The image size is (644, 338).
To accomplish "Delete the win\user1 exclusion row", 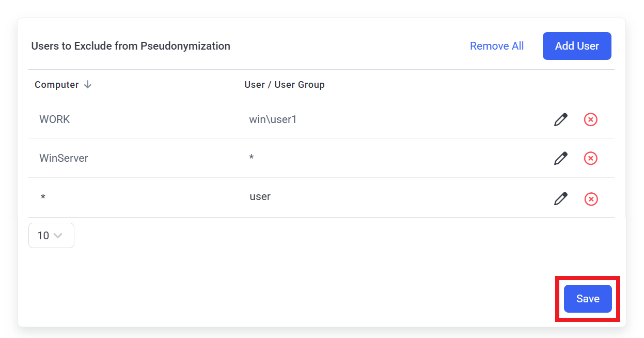I will (590, 119).
